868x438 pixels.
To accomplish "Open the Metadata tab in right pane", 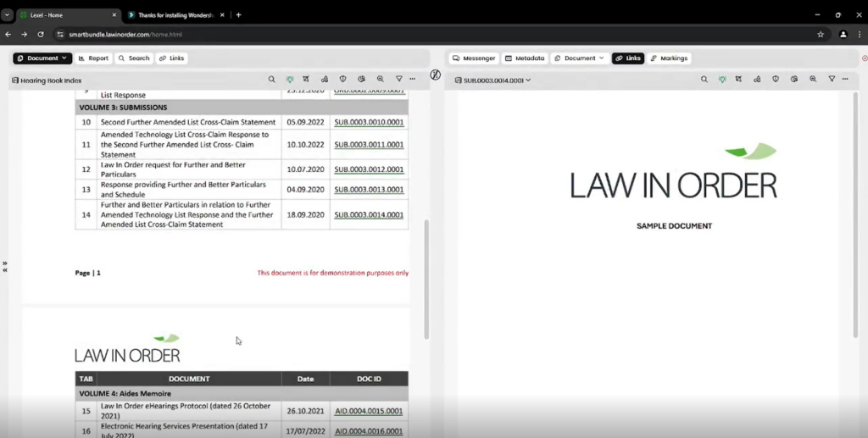I will coord(525,58).
